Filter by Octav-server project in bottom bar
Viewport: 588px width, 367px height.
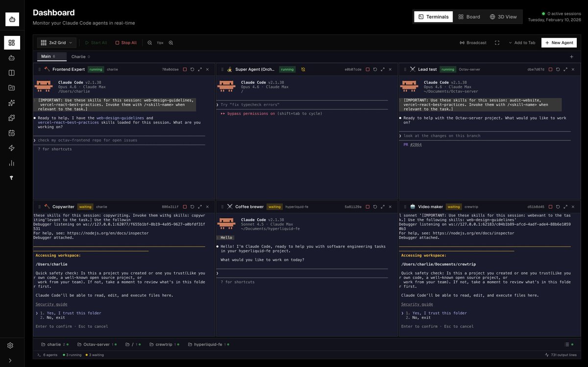96,344
